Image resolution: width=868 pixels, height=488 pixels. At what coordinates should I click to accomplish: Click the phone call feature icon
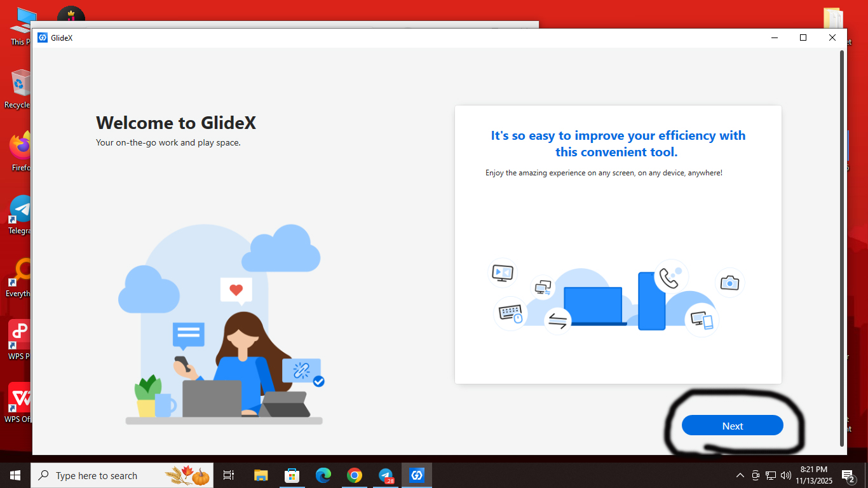tap(670, 276)
